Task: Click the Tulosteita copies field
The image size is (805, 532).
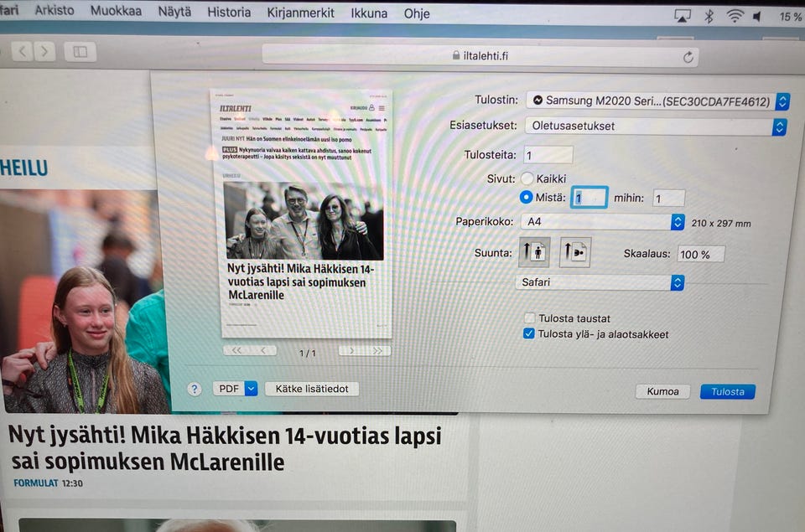Action: (x=548, y=155)
